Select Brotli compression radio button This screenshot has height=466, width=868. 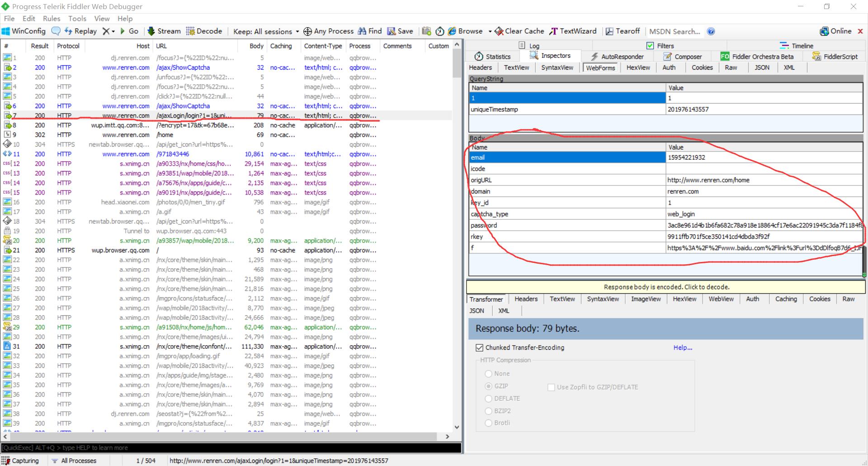click(x=488, y=423)
